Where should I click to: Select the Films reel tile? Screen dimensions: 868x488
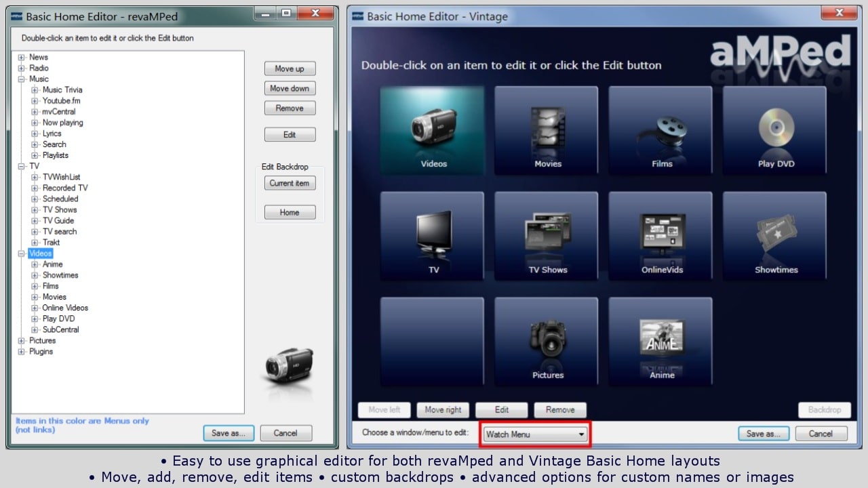tap(660, 130)
